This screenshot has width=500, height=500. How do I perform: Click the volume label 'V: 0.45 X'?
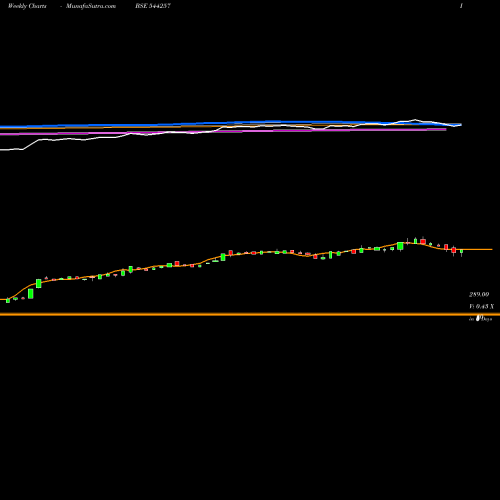[x=481, y=306]
